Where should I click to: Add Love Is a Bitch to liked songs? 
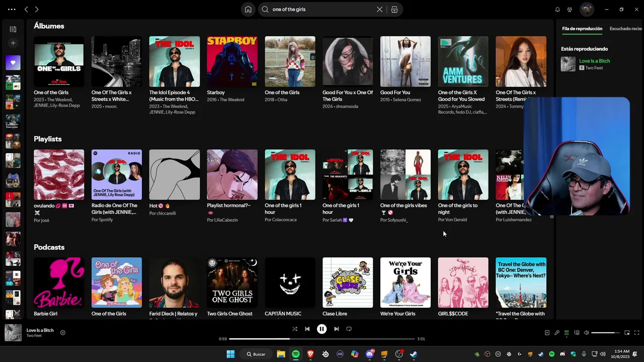[x=63, y=332]
